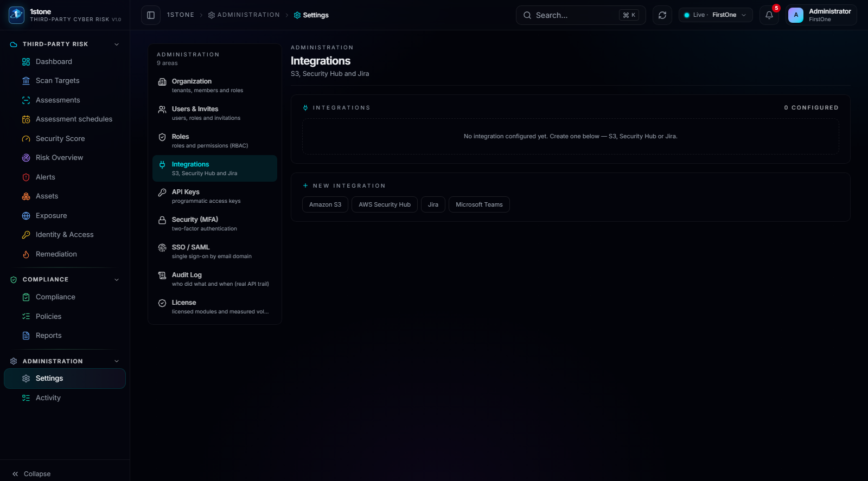Create an Amazon S3 integration
Screen dimensions: 868x481
coord(325,204)
